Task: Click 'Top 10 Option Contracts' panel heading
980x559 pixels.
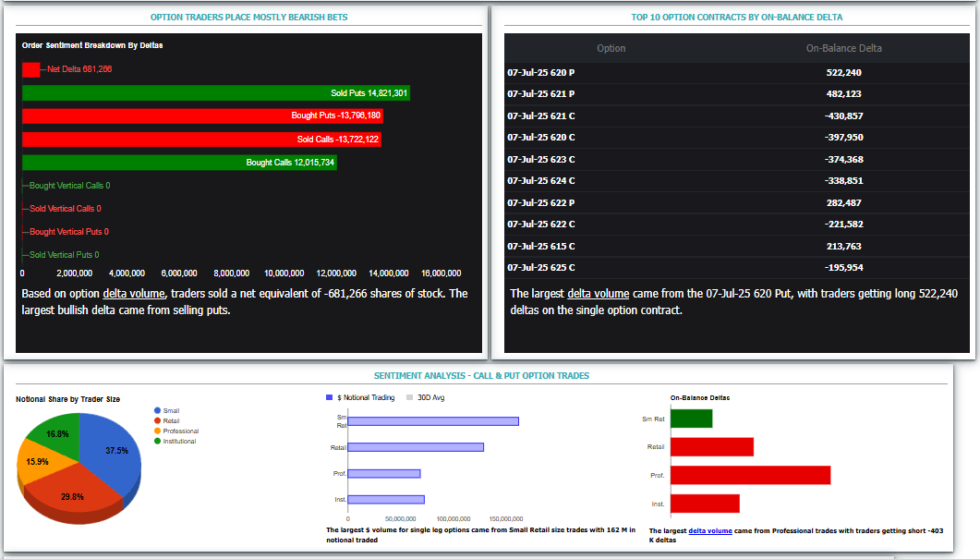Action: (x=736, y=18)
